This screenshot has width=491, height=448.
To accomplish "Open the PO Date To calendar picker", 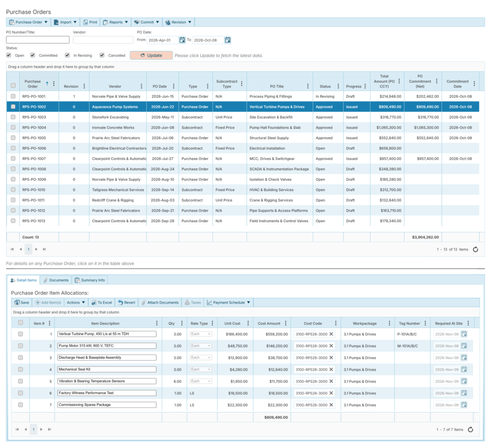I will click(228, 40).
